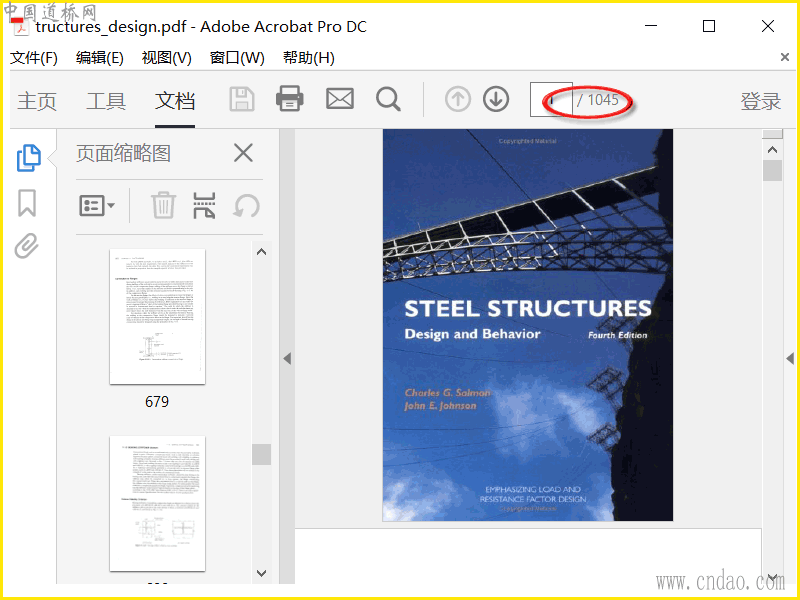Print the document with printer icon
Image resolution: width=800 pixels, height=600 pixels.
[x=290, y=98]
